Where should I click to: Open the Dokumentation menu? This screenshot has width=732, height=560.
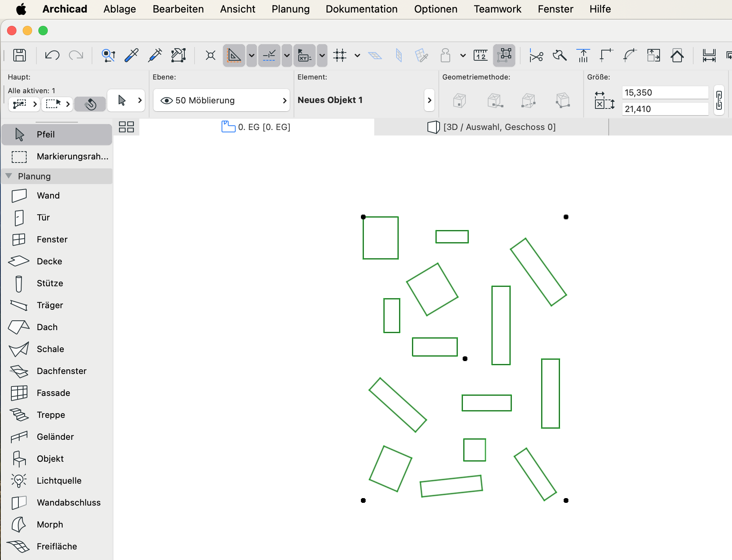362,9
